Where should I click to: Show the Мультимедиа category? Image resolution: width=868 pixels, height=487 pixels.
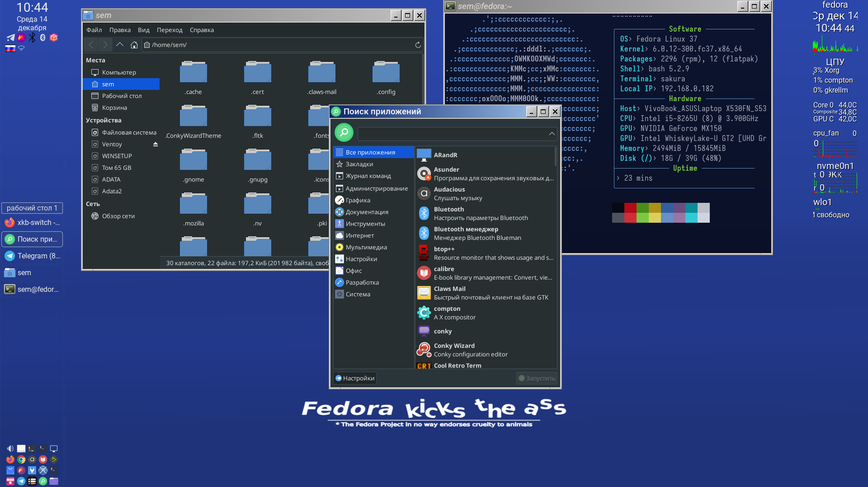pyautogui.click(x=373, y=247)
